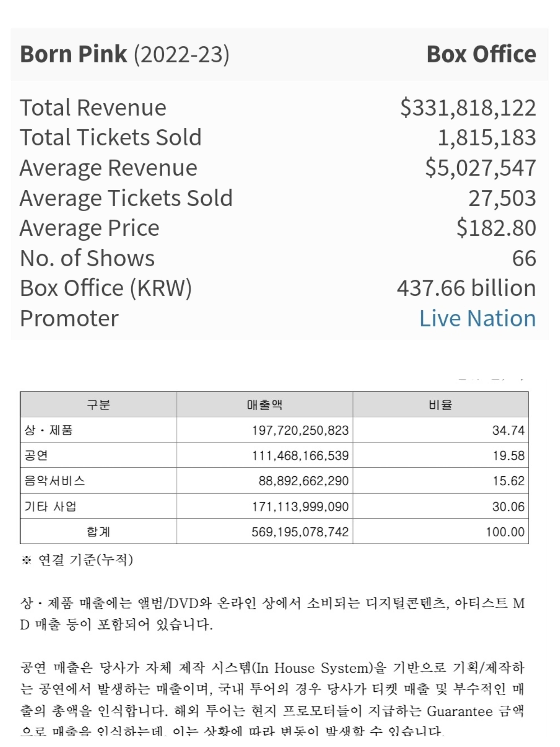Click the Average Revenue amount $5,027,547

tap(481, 167)
